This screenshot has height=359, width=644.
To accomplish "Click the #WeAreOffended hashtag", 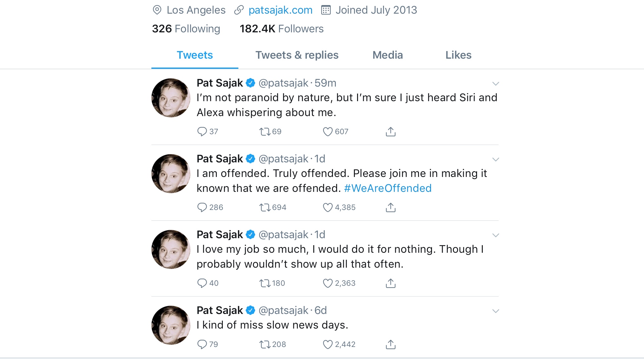I will coord(388,188).
